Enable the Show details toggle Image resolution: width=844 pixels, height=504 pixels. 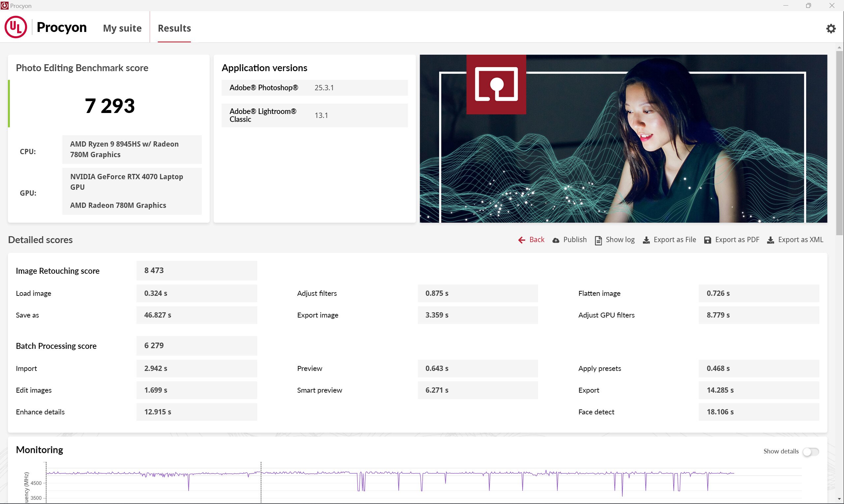pyautogui.click(x=810, y=452)
